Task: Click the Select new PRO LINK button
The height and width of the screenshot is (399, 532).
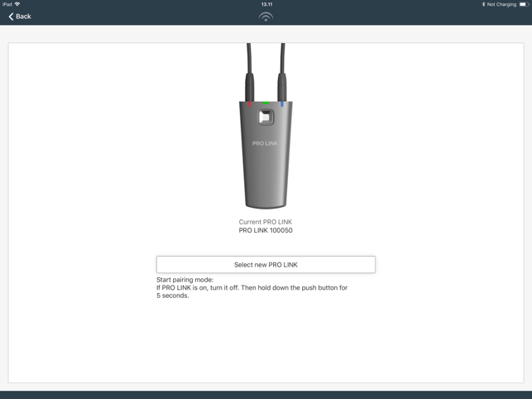Action: pos(266,265)
